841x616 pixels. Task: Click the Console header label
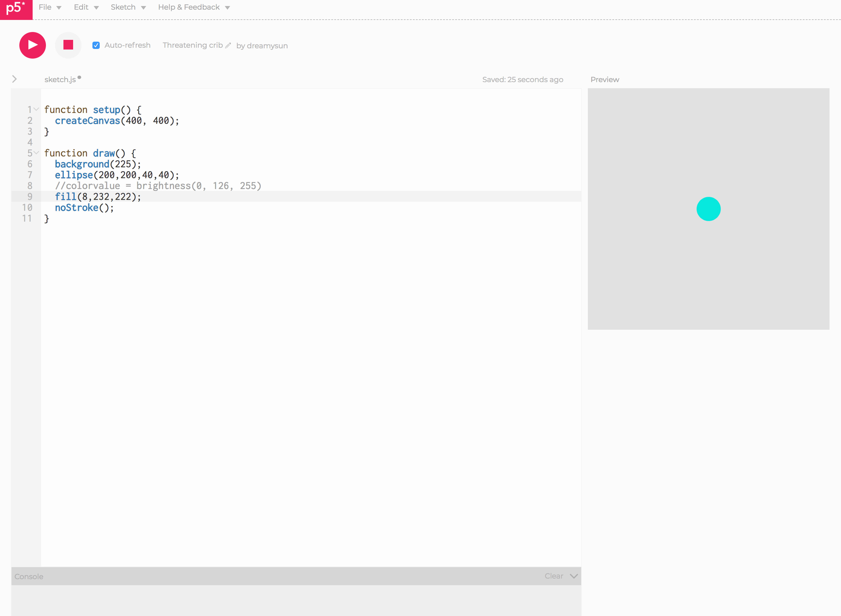coord(29,576)
